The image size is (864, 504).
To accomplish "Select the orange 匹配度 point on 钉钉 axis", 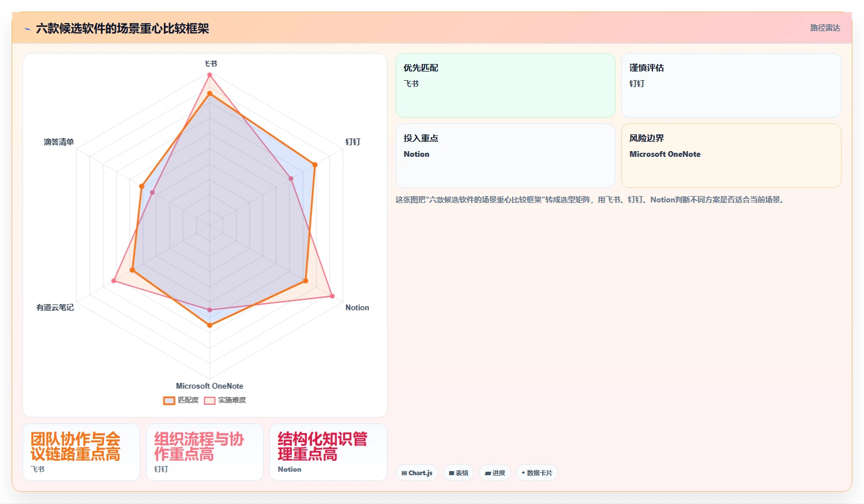I will [315, 165].
